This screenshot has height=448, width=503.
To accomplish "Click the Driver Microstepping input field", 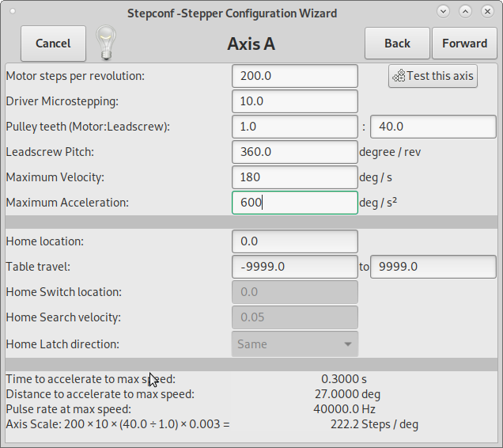I will (295, 101).
